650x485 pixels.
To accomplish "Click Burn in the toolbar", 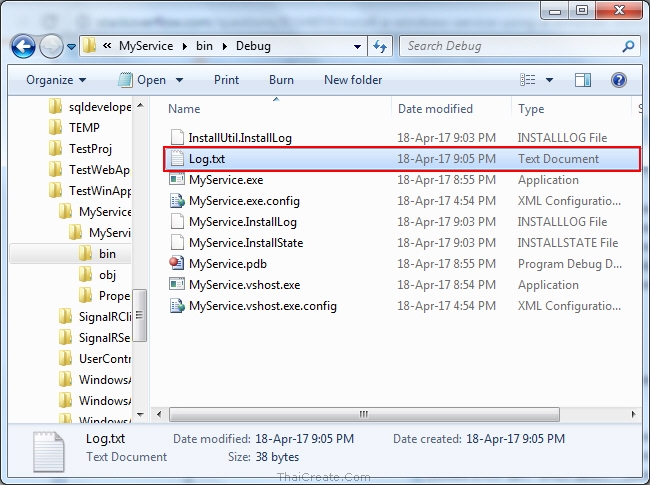I will point(281,80).
